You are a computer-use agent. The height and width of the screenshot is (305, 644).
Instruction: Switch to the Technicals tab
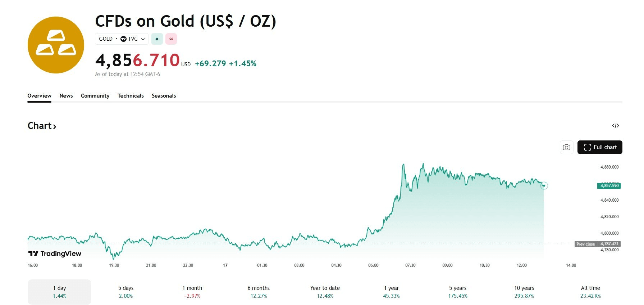[x=131, y=96]
